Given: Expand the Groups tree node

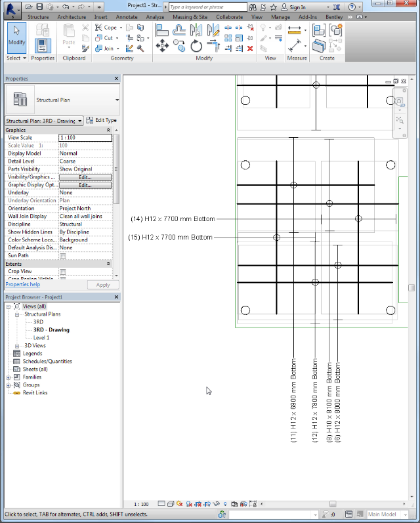Looking at the screenshot, I should 9,385.
